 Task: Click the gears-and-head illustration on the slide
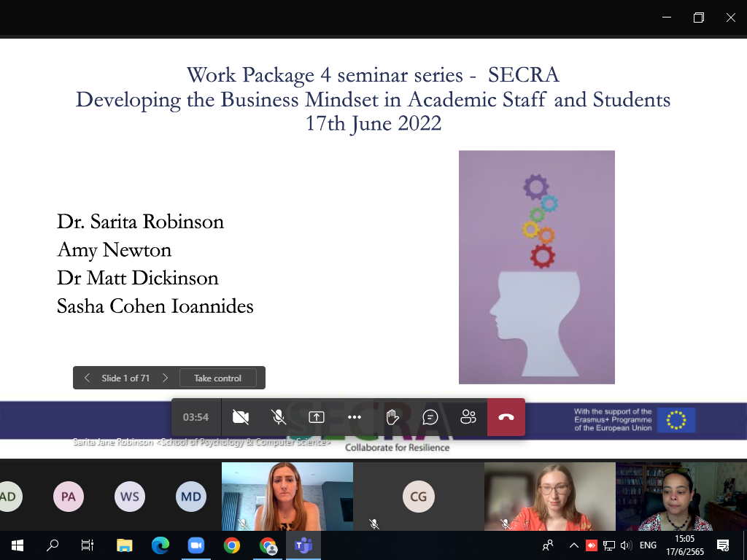point(537,267)
